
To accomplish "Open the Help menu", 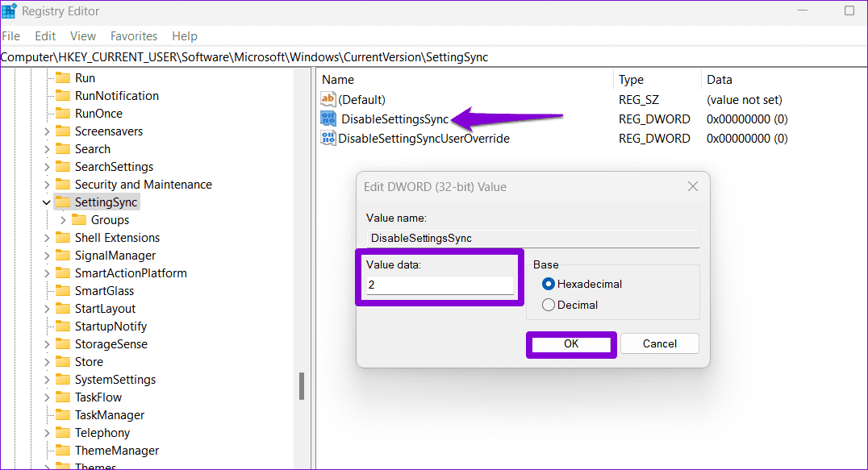I will (185, 36).
